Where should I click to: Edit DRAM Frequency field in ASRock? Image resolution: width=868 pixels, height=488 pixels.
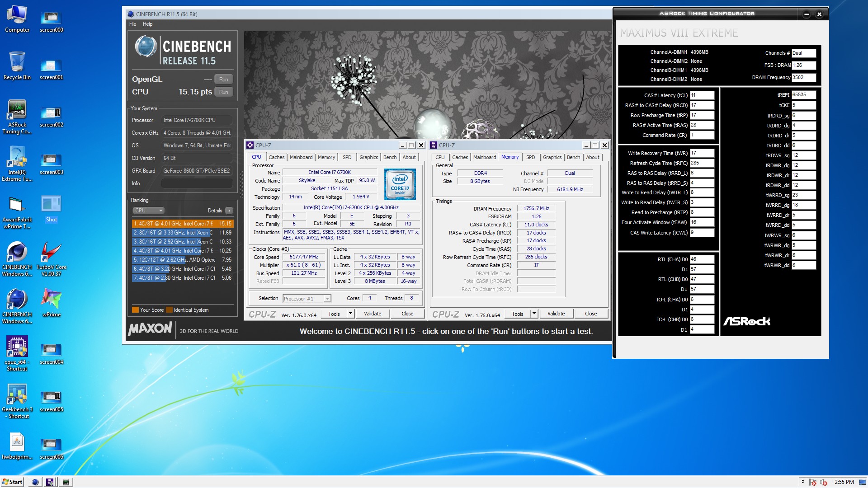coord(804,77)
